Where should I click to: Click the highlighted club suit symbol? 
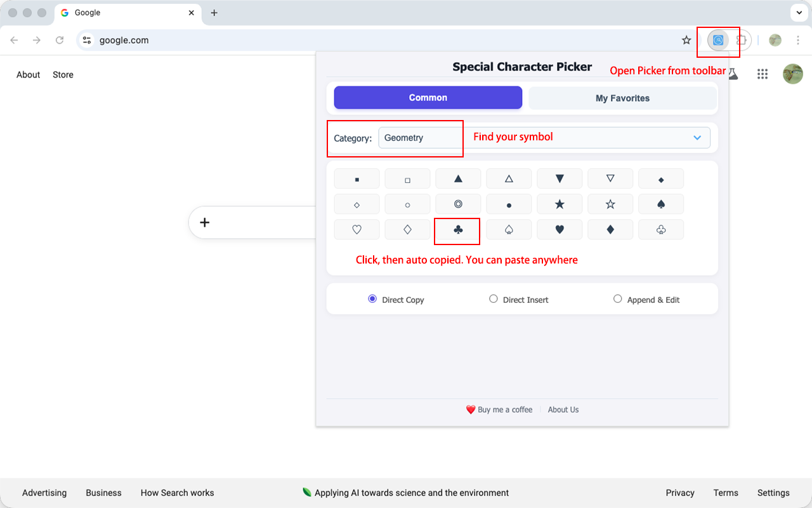pos(457,231)
